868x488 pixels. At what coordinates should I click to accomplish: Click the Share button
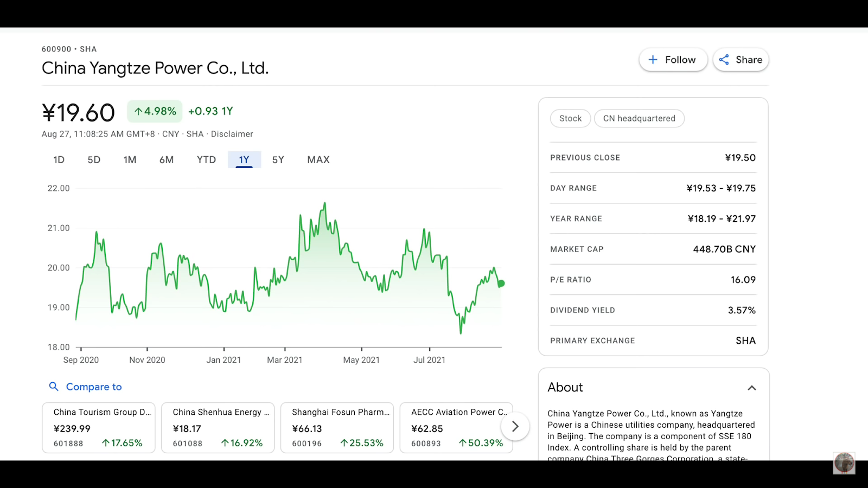[741, 60]
